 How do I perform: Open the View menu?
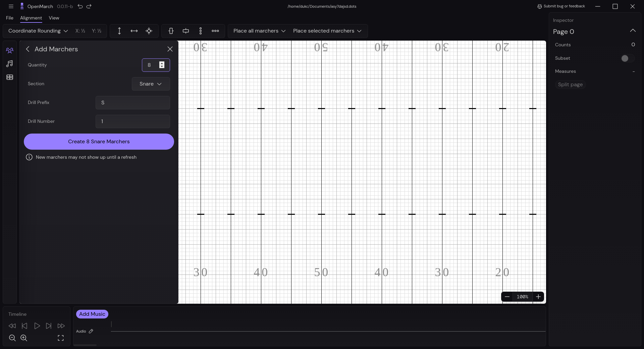click(x=54, y=18)
